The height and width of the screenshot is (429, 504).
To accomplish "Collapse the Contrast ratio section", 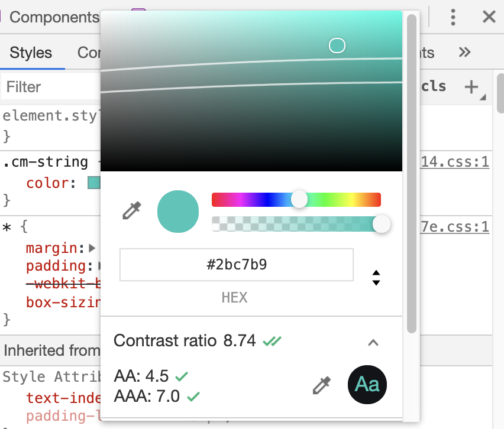I will coord(373,342).
